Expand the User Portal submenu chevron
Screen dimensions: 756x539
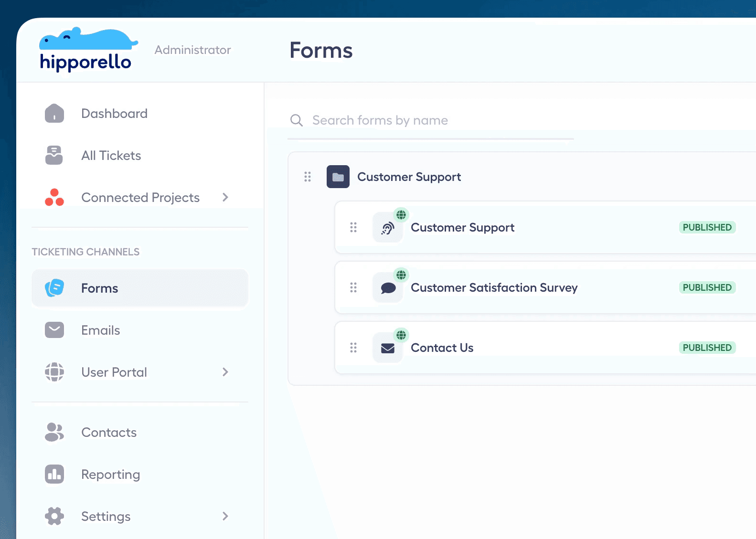225,372
